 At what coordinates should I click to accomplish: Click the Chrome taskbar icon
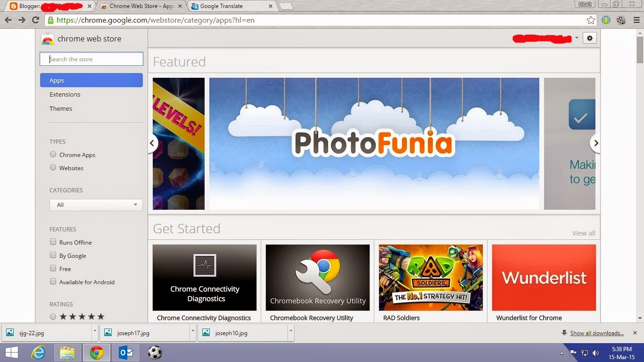pos(97,353)
